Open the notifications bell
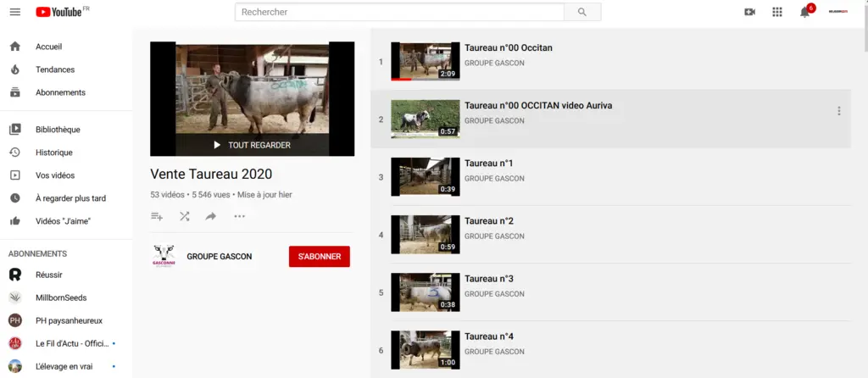 805,12
